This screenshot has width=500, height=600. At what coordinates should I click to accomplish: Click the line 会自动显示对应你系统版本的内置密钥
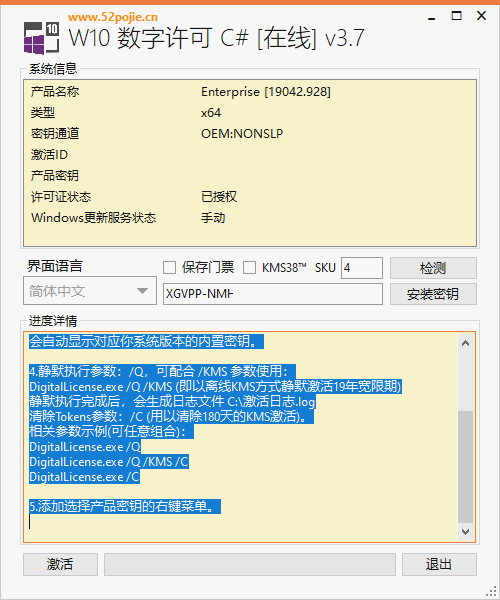click(147, 341)
